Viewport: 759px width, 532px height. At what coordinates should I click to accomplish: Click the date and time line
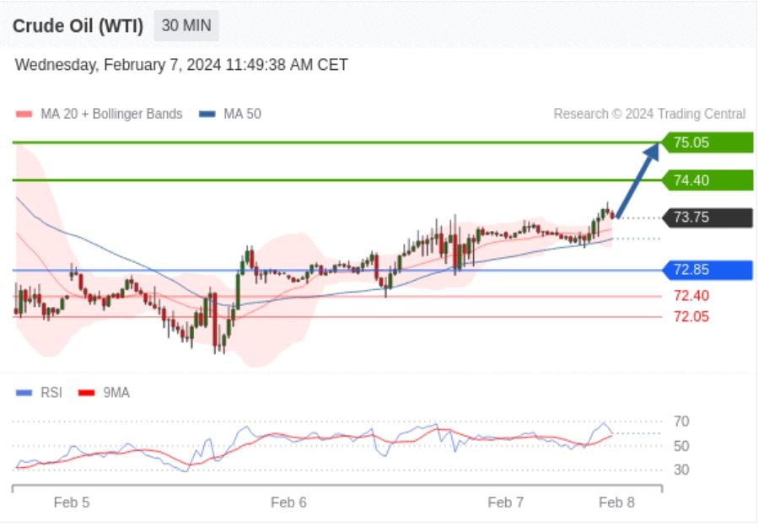pyautogui.click(x=181, y=65)
